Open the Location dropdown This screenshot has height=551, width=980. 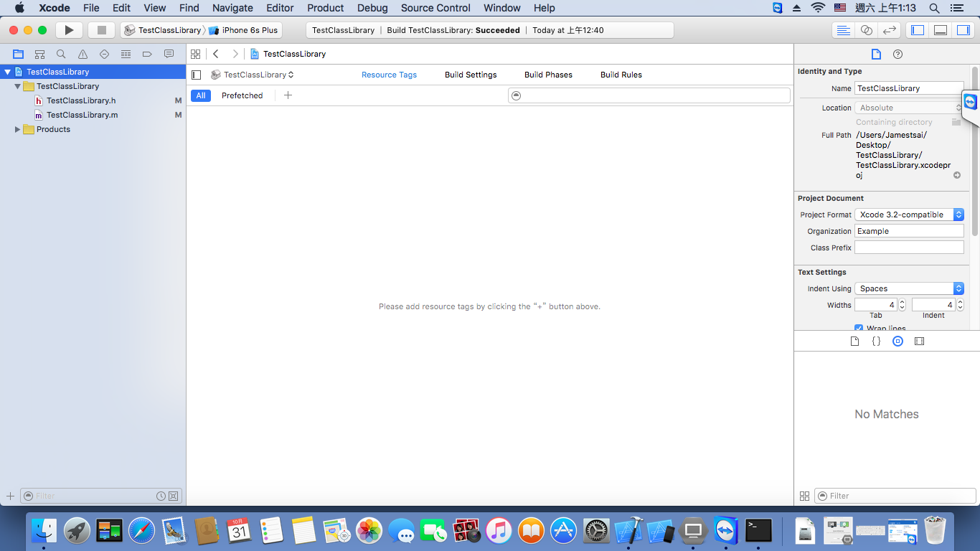(909, 108)
